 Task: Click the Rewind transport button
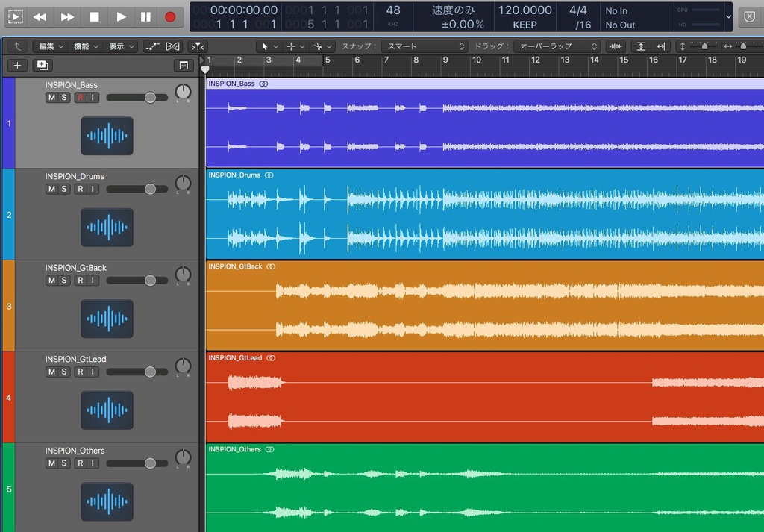coord(40,16)
